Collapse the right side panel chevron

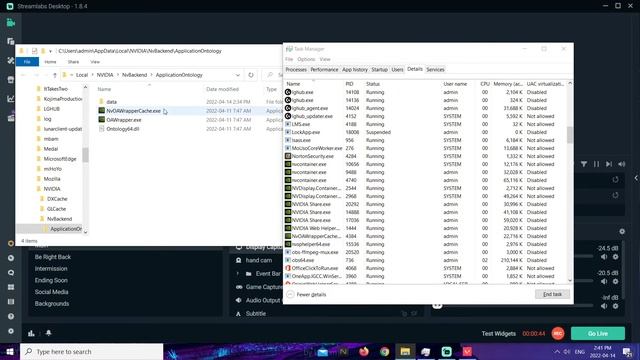click(x=636, y=178)
